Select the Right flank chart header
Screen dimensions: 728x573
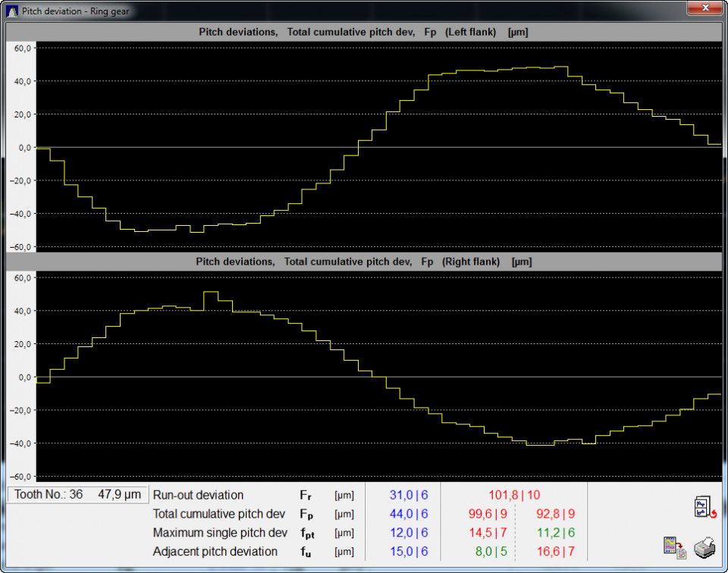pyautogui.click(x=363, y=261)
